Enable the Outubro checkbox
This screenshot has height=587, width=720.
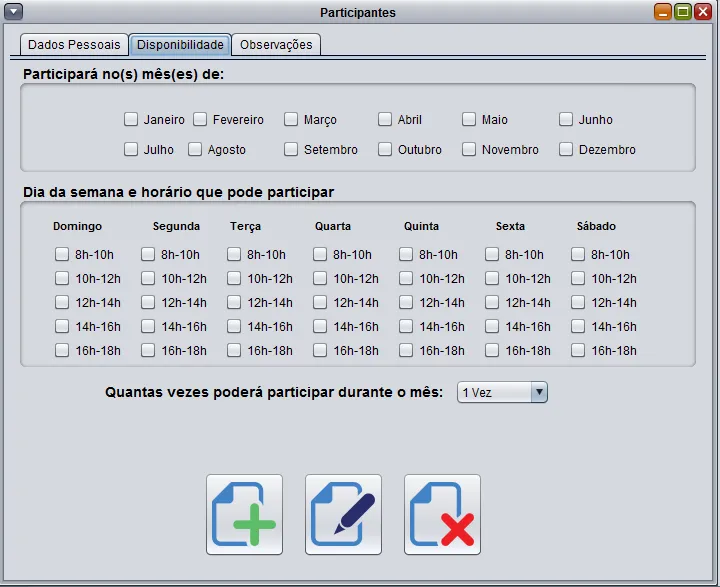coord(385,149)
